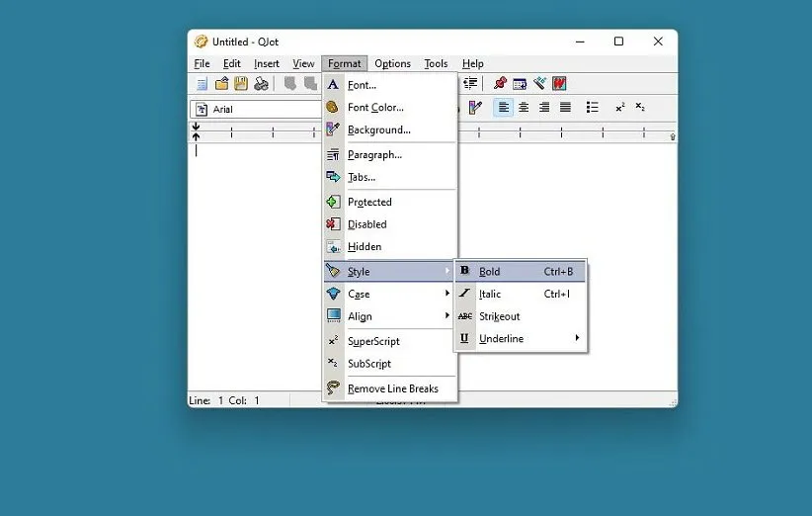Click the red pushpin icon
The width and height of the screenshot is (812, 516).
(x=500, y=84)
